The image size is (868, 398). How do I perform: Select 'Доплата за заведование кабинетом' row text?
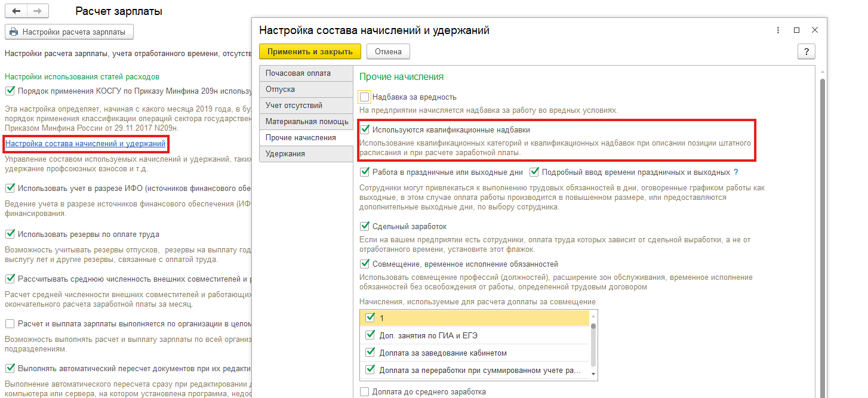[443, 353]
